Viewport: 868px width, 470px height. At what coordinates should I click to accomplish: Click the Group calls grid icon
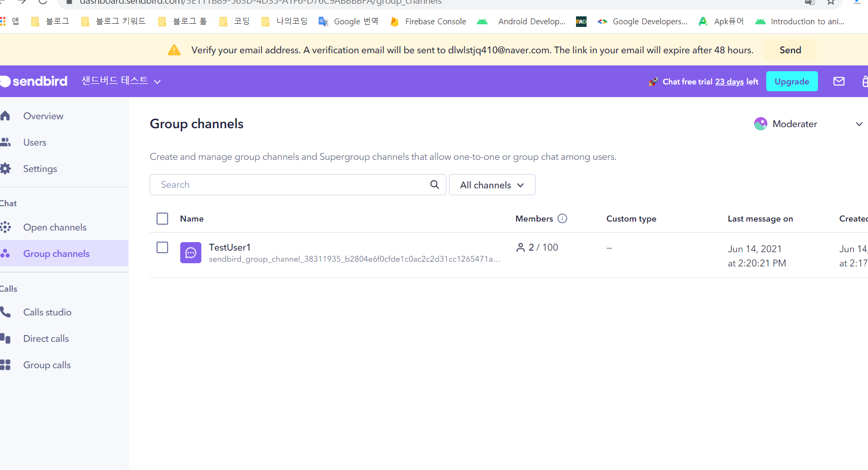coord(5,365)
